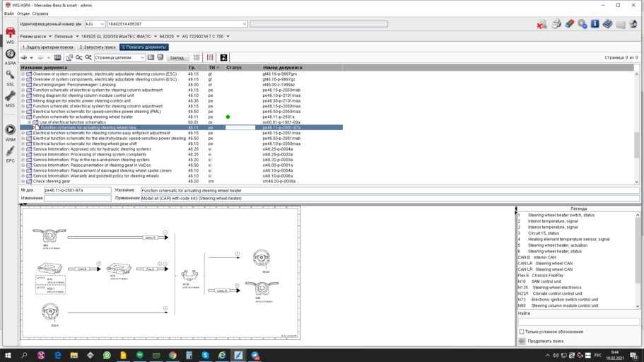This screenshot has width=644, height=362.
Task: Click the back navigation arrow icon
Action: (24, 57)
